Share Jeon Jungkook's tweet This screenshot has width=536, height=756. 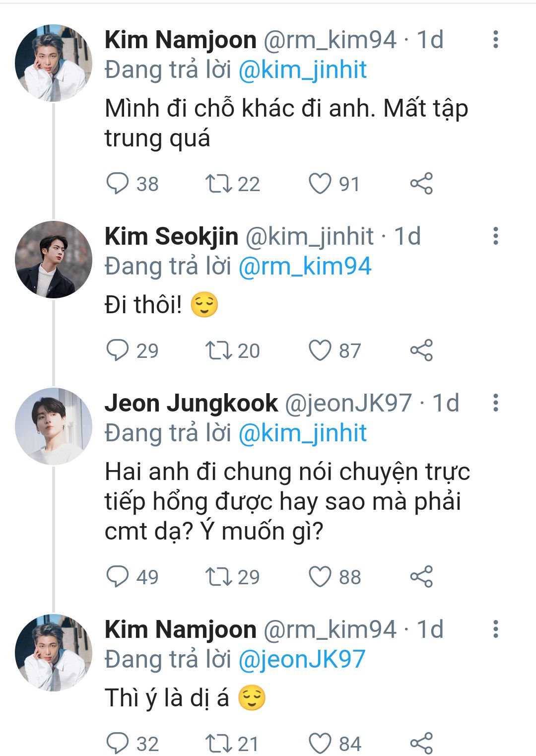[421, 576]
